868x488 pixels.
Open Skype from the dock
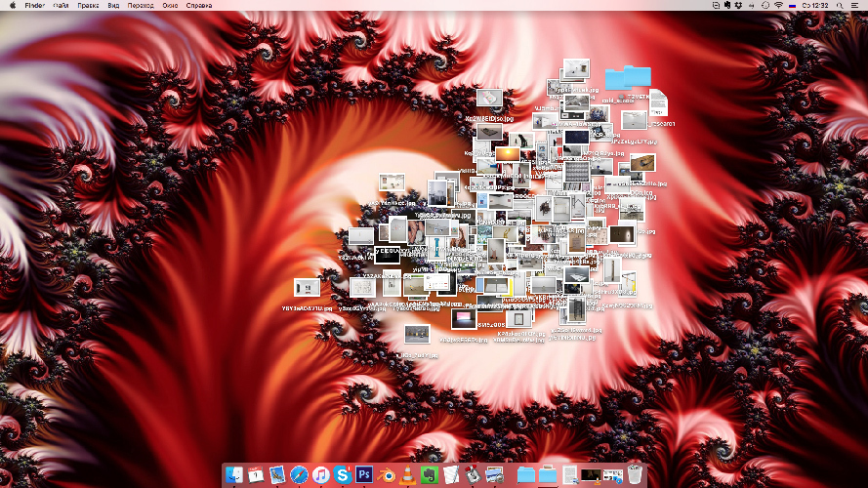343,475
